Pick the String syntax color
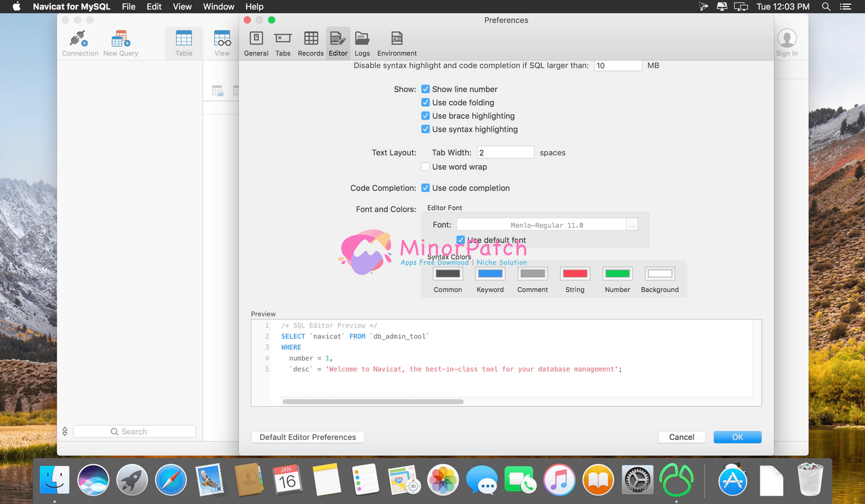 tap(575, 274)
